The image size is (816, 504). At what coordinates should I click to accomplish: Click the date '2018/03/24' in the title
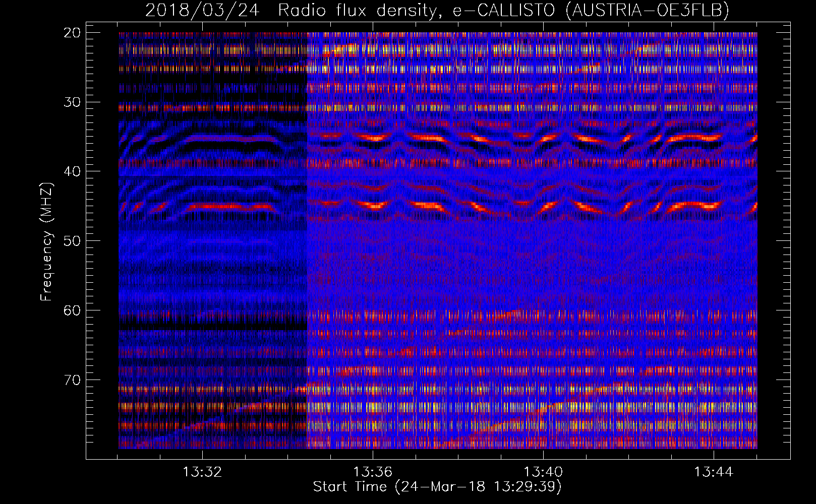(x=202, y=11)
